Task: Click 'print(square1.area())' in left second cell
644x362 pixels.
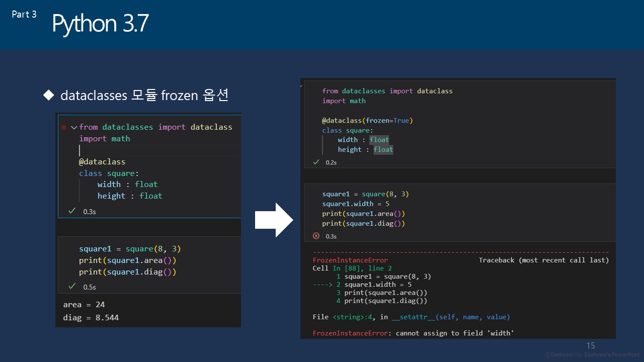Action: tap(128, 260)
